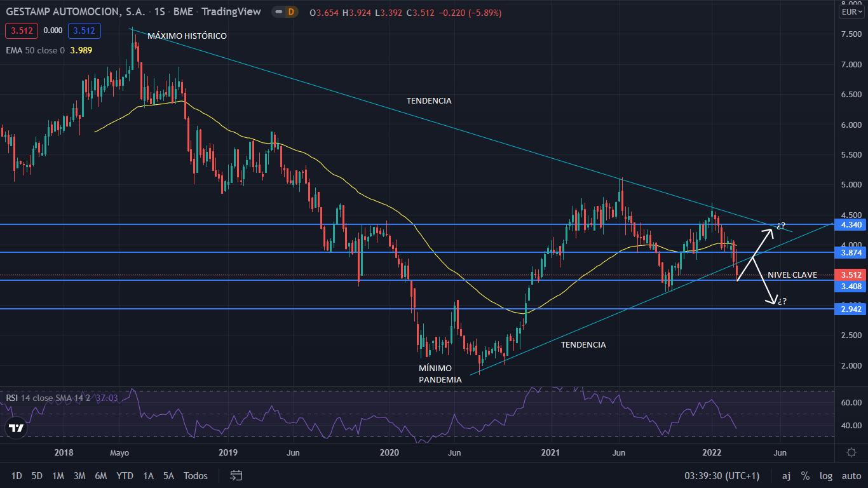Click the 5A range button
This screenshot has width=868, height=488.
tap(168, 475)
